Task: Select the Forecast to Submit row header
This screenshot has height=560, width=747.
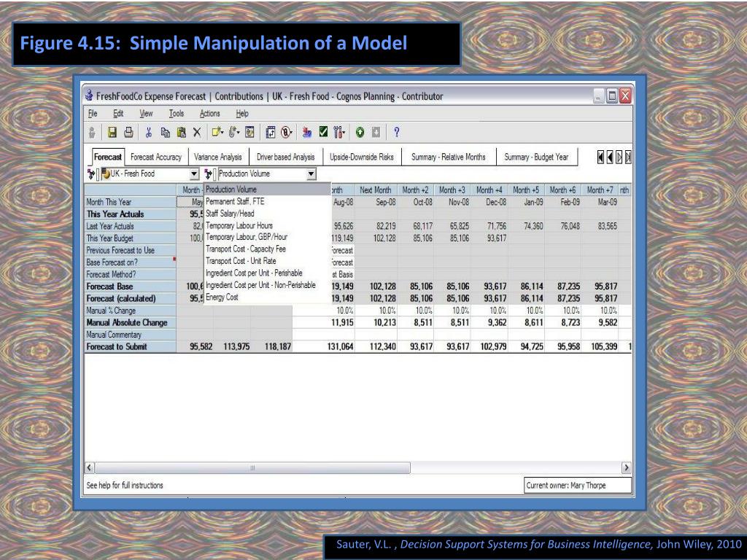Action: pos(130,346)
